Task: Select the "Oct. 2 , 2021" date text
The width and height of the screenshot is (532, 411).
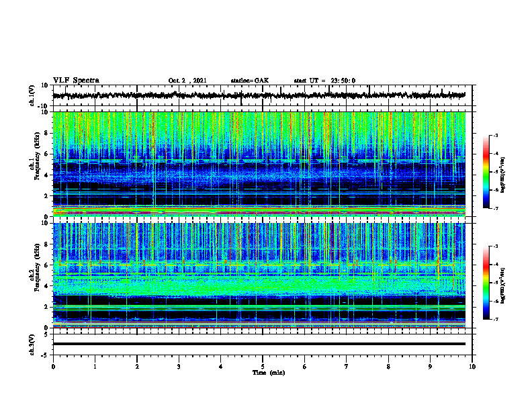Action: click(x=187, y=81)
